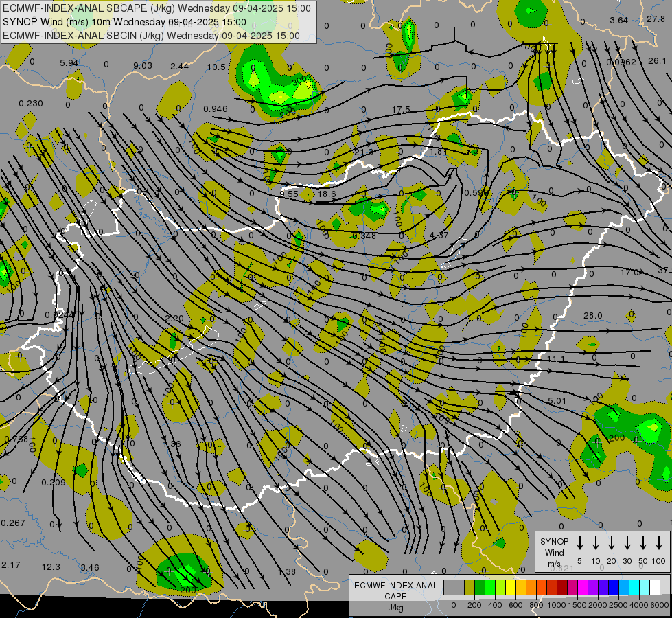Pick the dark blue CAPE legend swatch
This screenshot has width=672, height=618.
tap(614, 588)
